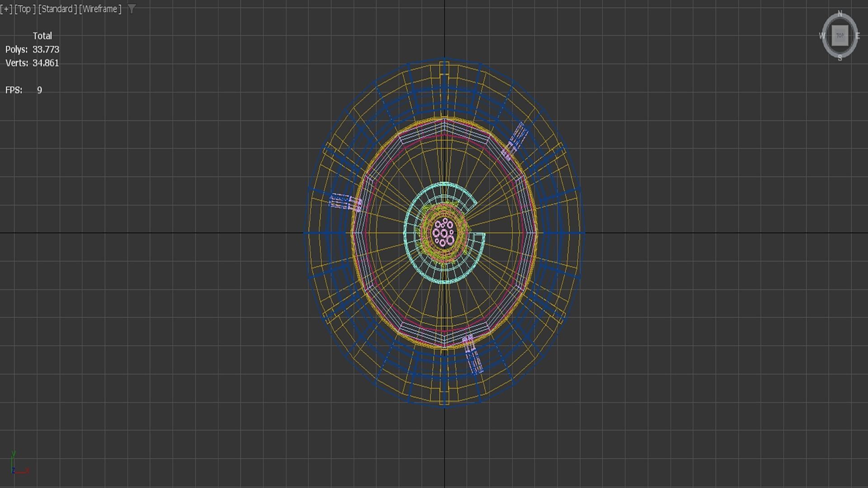This screenshot has width=868, height=488.
Task: Open the [Standard] shading quality menu
Action: (x=57, y=9)
